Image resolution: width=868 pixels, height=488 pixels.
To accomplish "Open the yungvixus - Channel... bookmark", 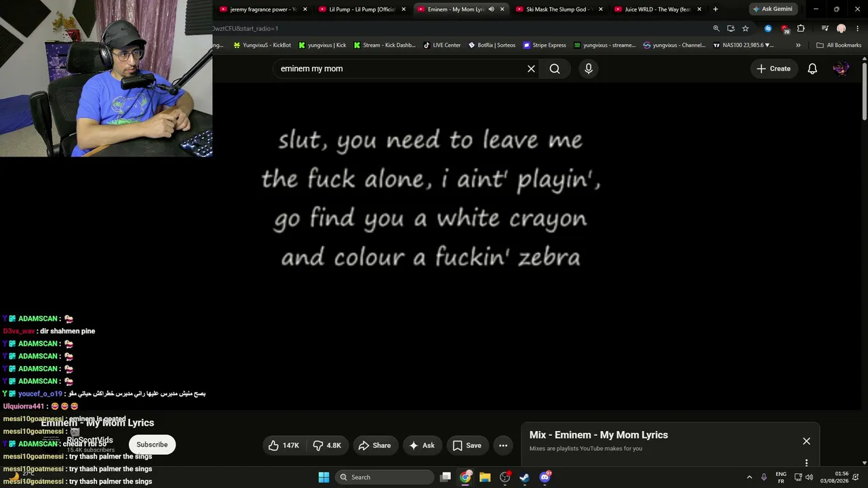I will [674, 45].
